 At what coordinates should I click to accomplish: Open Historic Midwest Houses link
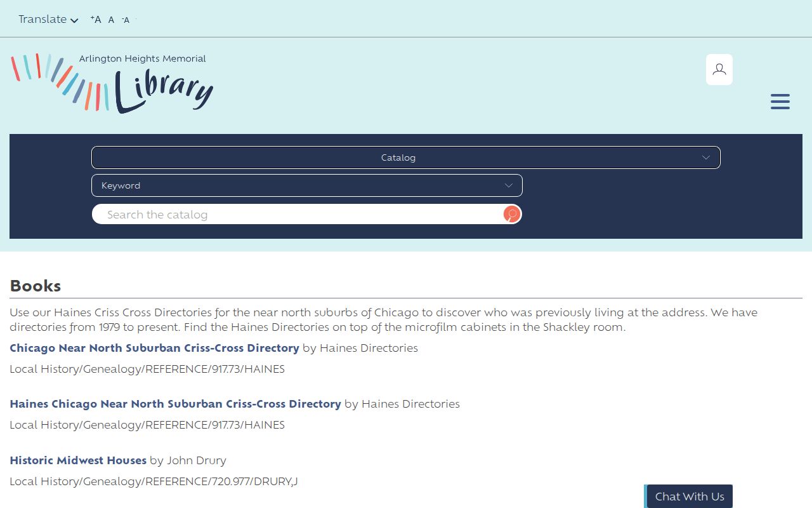tap(78, 460)
